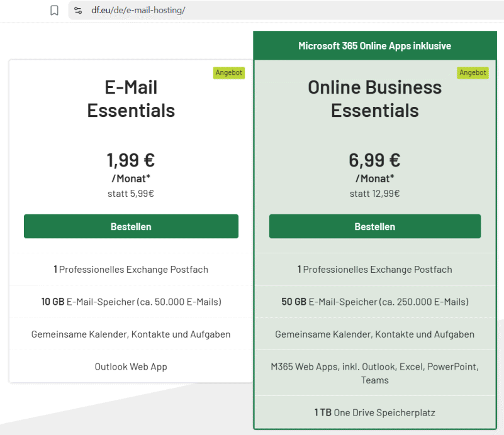Click 10 GB E-Mail-Speicher feature row
The height and width of the screenshot is (435, 504).
[x=131, y=302]
